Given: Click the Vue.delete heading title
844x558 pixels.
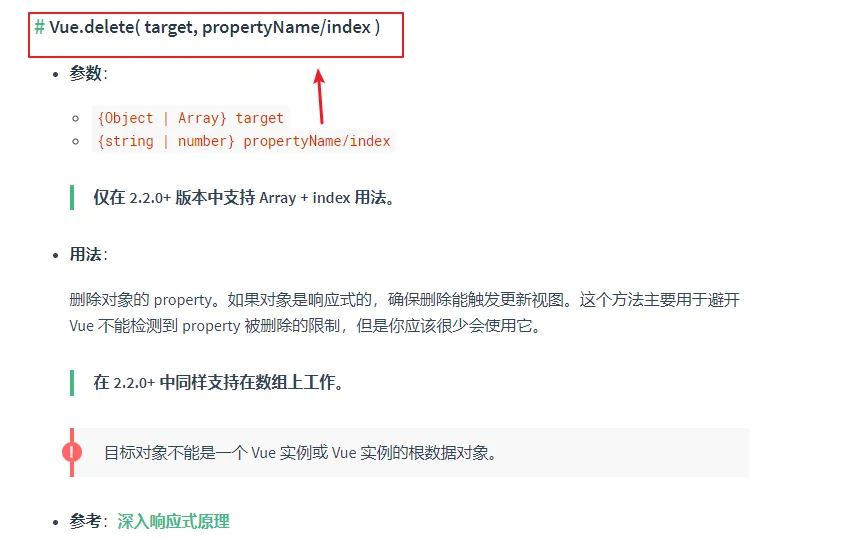Looking at the screenshot, I should click(x=215, y=27).
